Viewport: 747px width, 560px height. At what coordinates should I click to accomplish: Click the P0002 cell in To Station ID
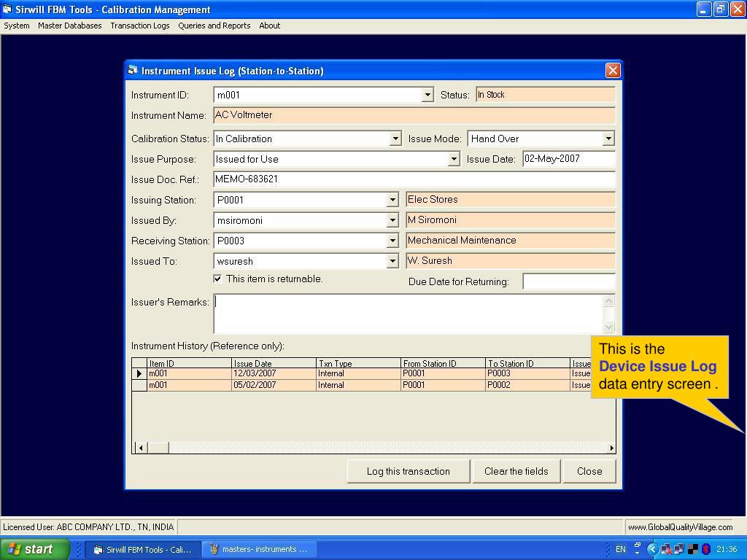click(x=527, y=385)
